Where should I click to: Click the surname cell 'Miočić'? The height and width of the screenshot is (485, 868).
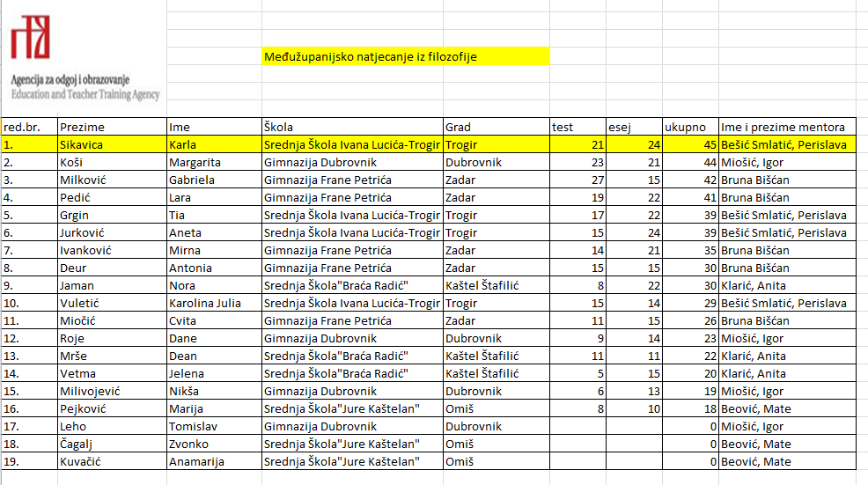[112, 320]
